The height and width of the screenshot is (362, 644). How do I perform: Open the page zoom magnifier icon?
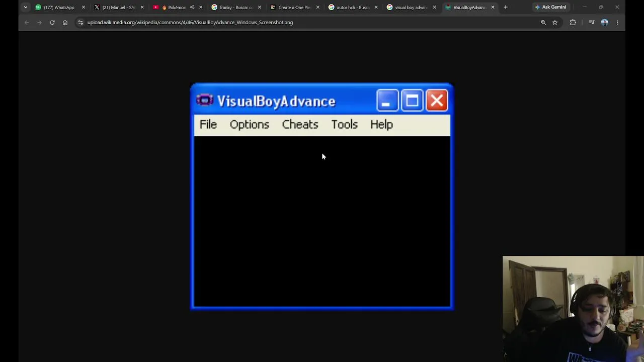[x=543, y=22]
